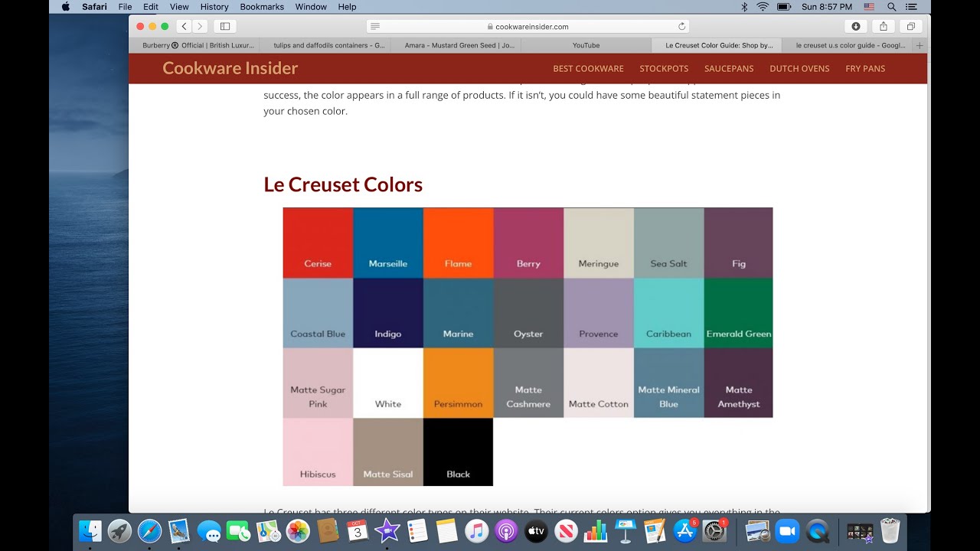Open BEST COOKWARE nav link
Image resolution: width=980 pixels, height=551 pixels.
click(x=588, y=69)
